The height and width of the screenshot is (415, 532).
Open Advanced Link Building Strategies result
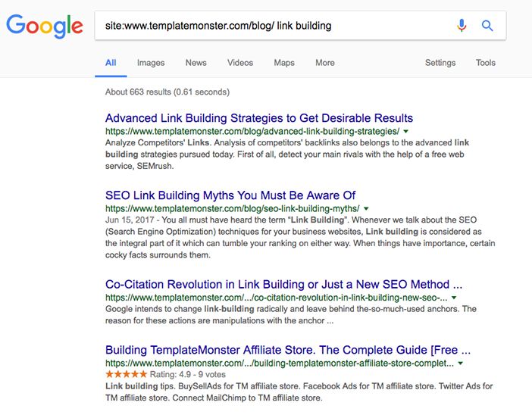click(x=259, y=118)
